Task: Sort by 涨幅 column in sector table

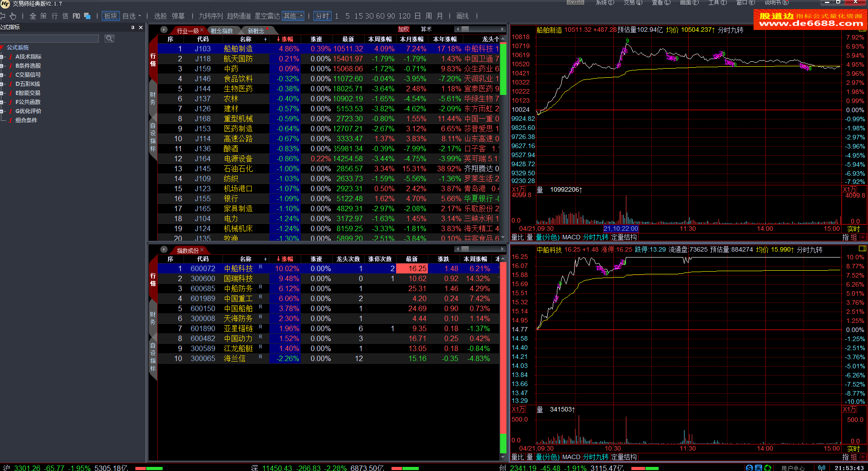Action: [x=285, y=40]
